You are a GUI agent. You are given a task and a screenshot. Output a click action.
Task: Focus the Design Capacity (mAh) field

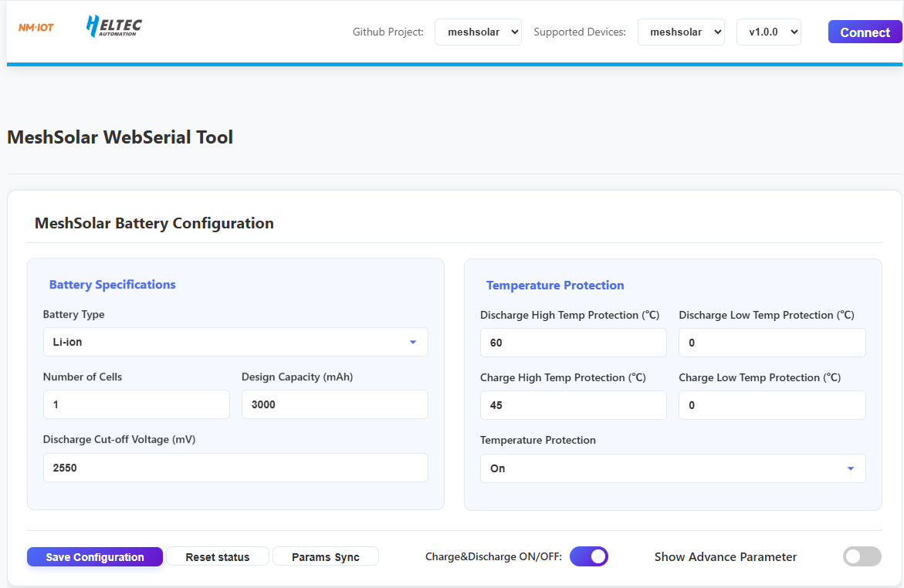pyautogui.click(x=334, y=404)
